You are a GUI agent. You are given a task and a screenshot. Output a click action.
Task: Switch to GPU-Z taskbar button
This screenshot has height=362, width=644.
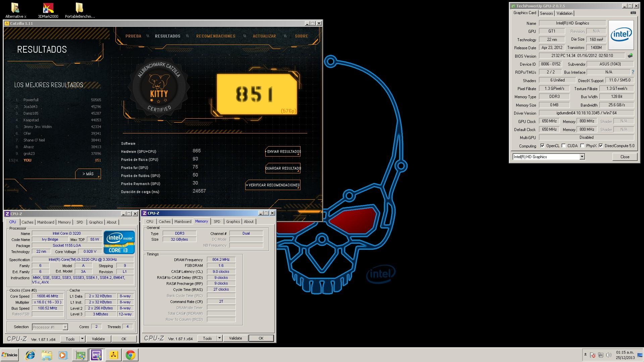[x=80, y=355]
